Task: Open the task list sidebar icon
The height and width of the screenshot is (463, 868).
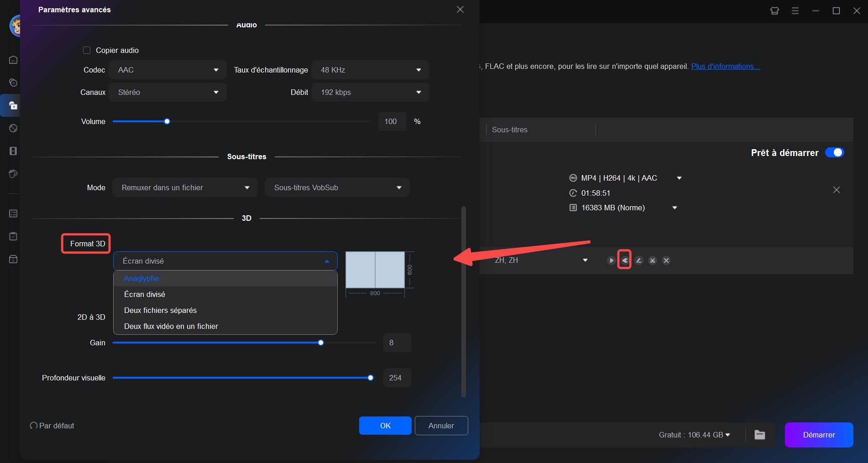Action: pos(13,213)
